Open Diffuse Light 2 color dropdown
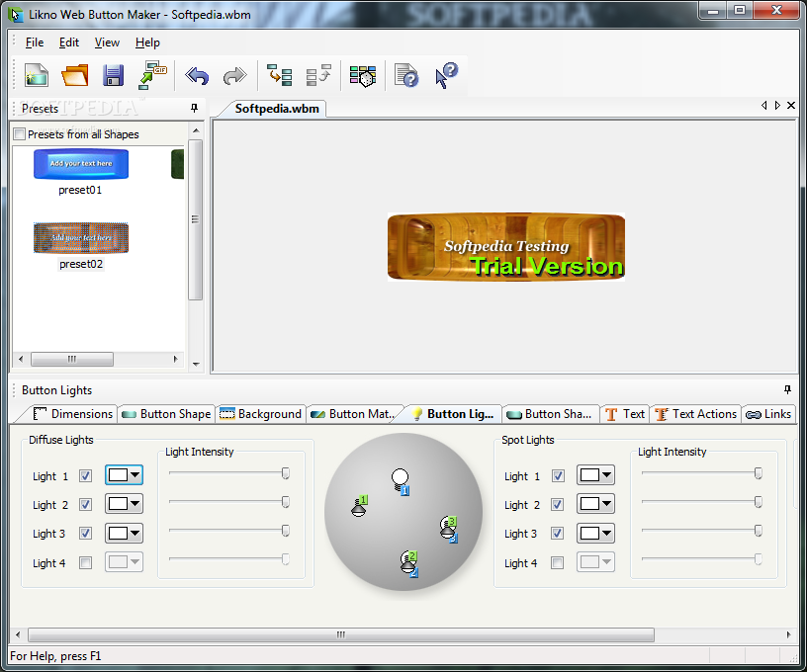The image size is (807, 672). [x=124, y=504]
